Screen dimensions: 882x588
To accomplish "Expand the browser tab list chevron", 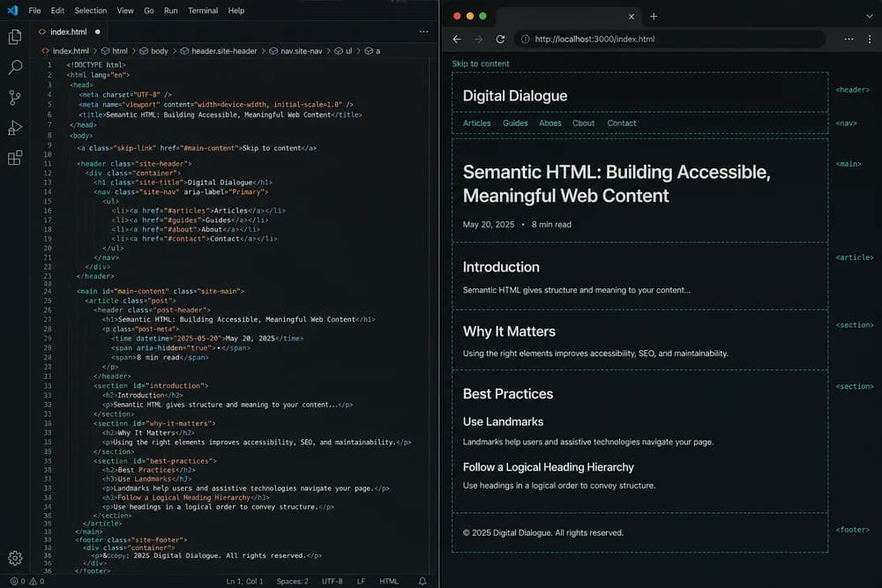I will click(869, 16).
